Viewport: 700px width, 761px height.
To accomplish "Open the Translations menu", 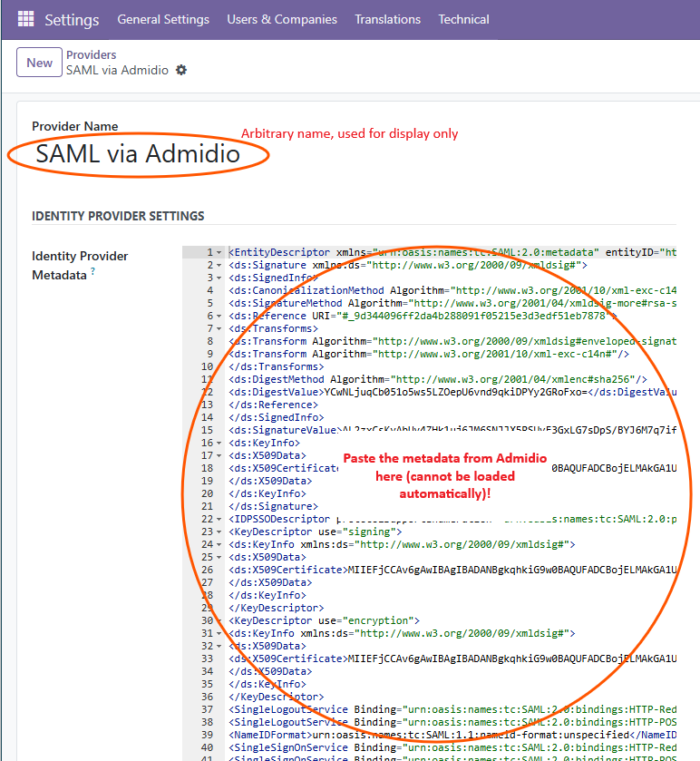I will 387,19.
